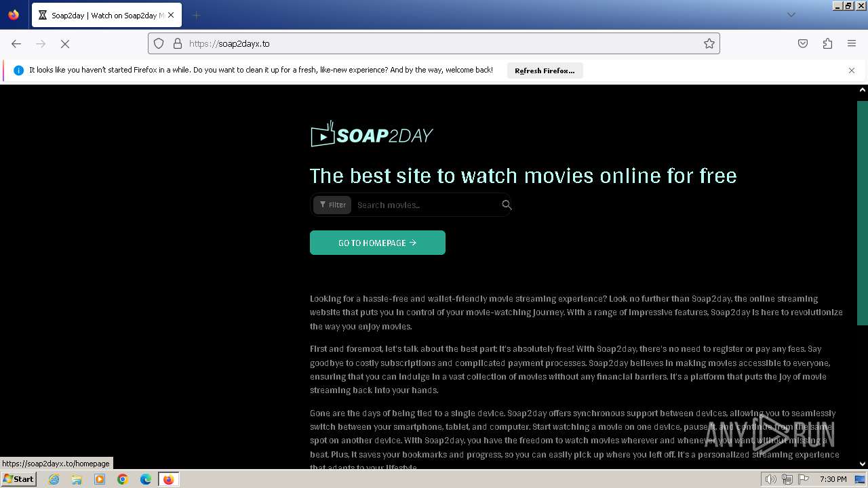Click the 7:30 PM clock

[x=833, y=479]
